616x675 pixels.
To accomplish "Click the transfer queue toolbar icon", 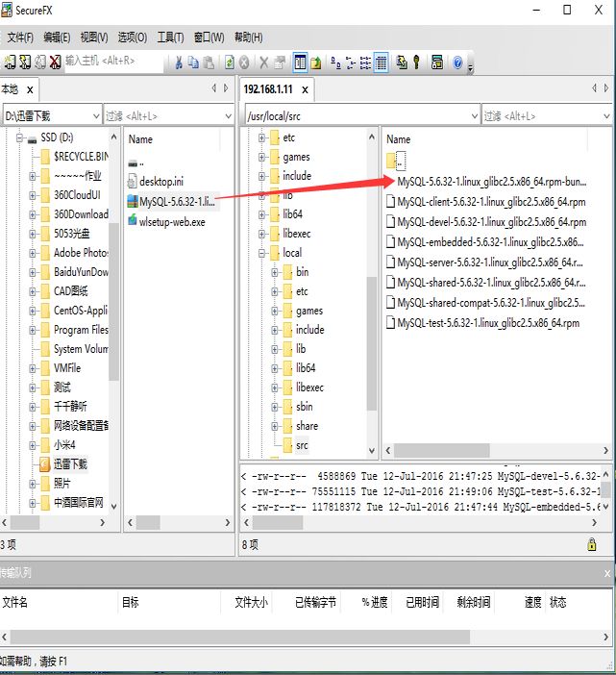I will tap(436, 62).
